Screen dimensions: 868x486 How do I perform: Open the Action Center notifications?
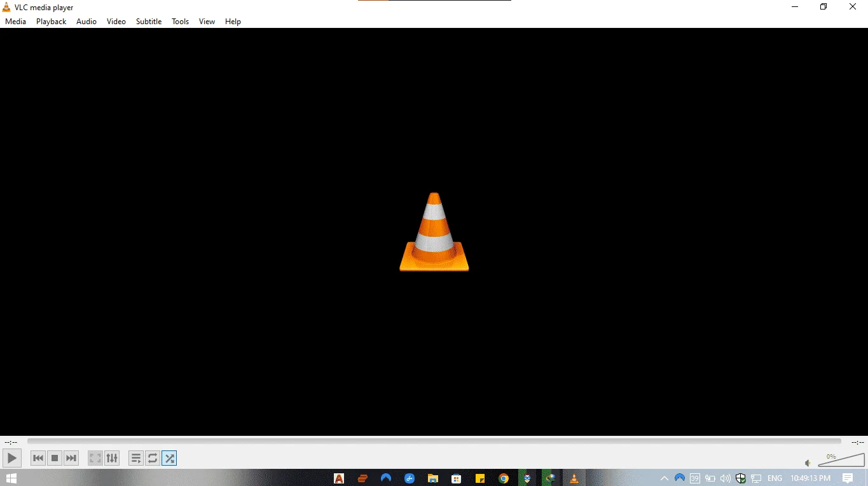(848, 478)
